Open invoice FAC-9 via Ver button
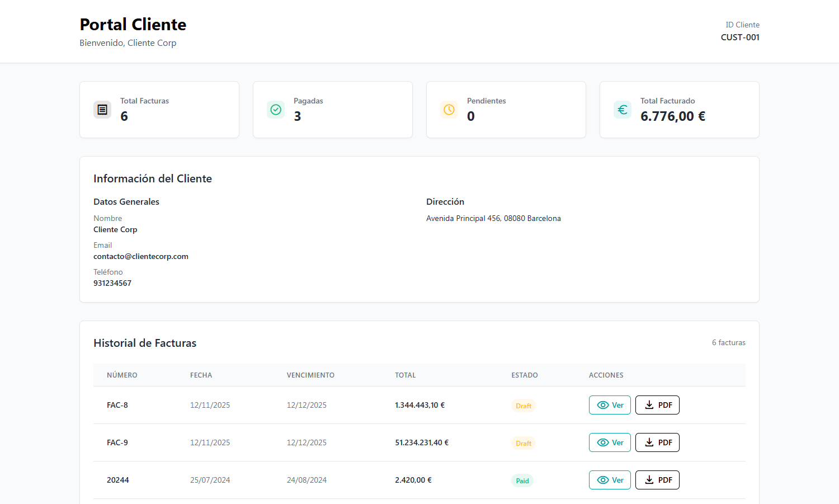Image resolution: width=839 pixels, height=504 pixels. (x=610, y=442)
